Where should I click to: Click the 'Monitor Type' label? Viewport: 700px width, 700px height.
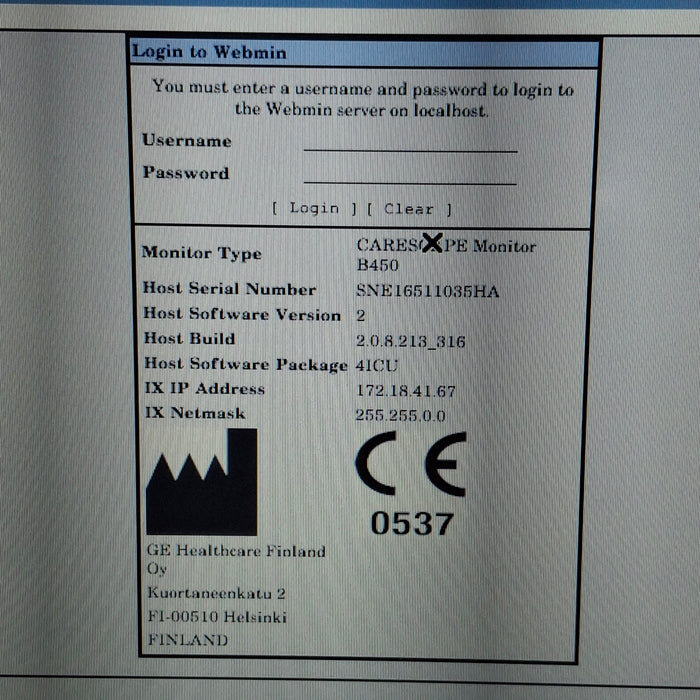[x=202, y=253]
